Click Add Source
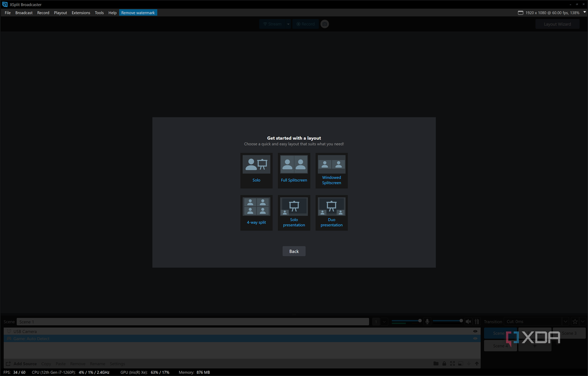This screenshot has height=376, width=588. point(21,364)
